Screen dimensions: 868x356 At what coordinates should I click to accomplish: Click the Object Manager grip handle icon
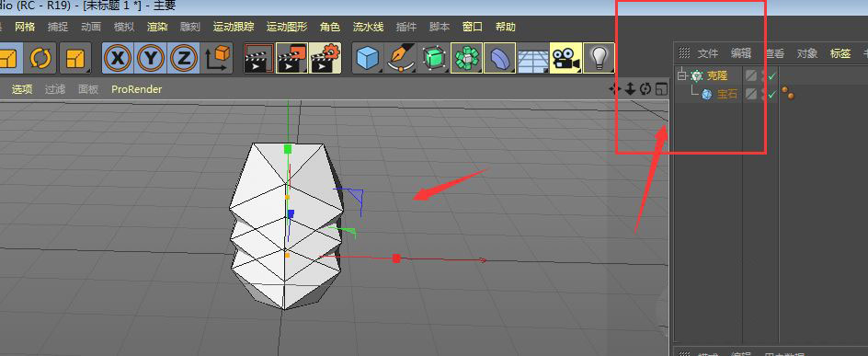tap(684, 53)
